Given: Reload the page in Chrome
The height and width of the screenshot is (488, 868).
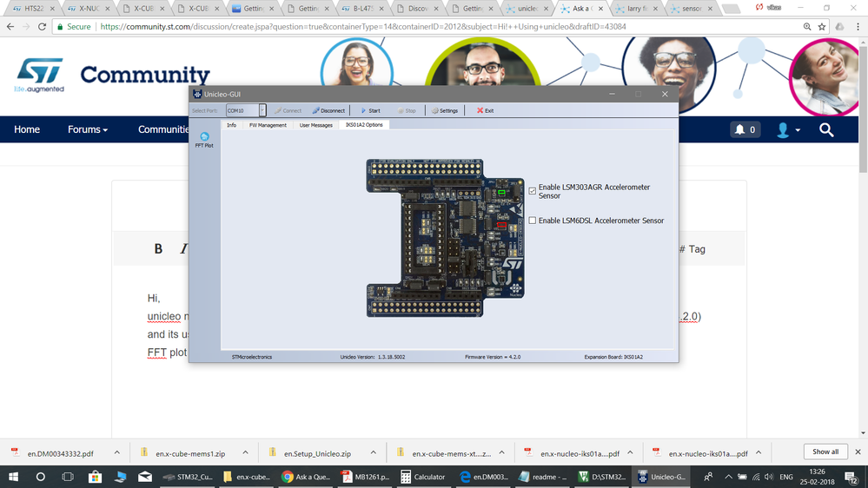Looking at the screenshot, I should (42, 27).
